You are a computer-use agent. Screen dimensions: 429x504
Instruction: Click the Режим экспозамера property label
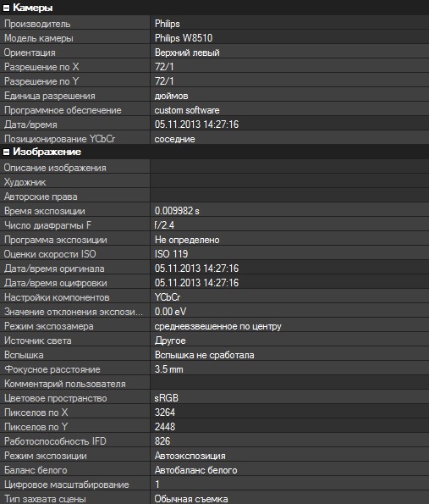49,326
